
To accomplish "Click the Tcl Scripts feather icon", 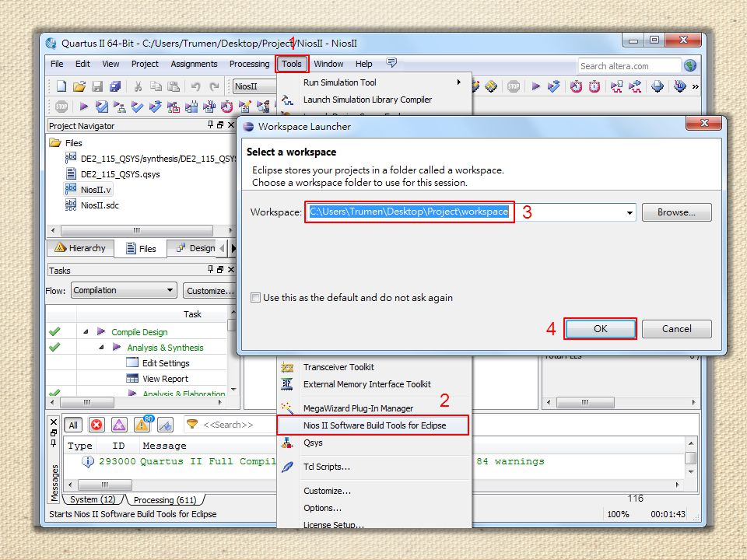I will coord(287,467).
